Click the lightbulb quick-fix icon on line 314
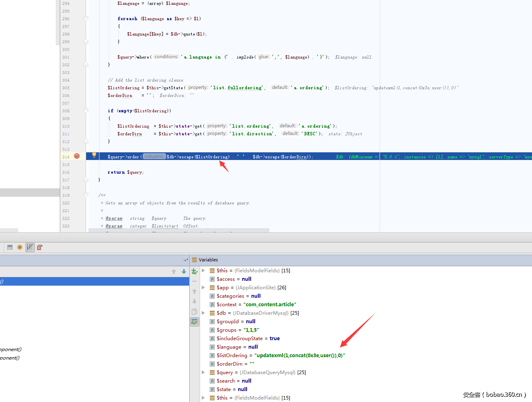 (94, 155)
